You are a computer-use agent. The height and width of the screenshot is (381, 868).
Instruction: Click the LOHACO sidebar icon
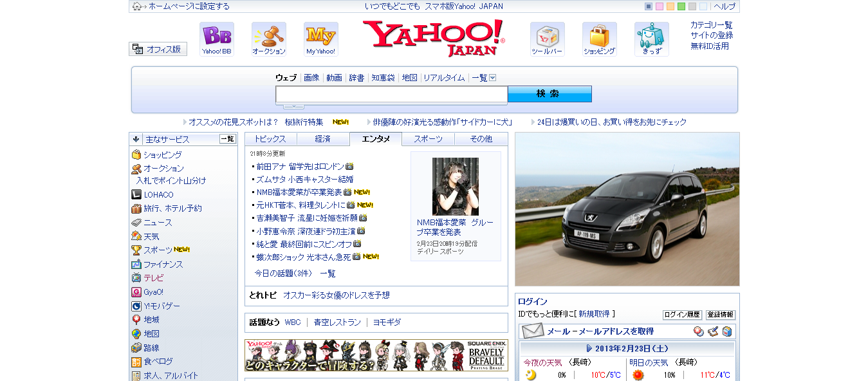tap(136, 194)
